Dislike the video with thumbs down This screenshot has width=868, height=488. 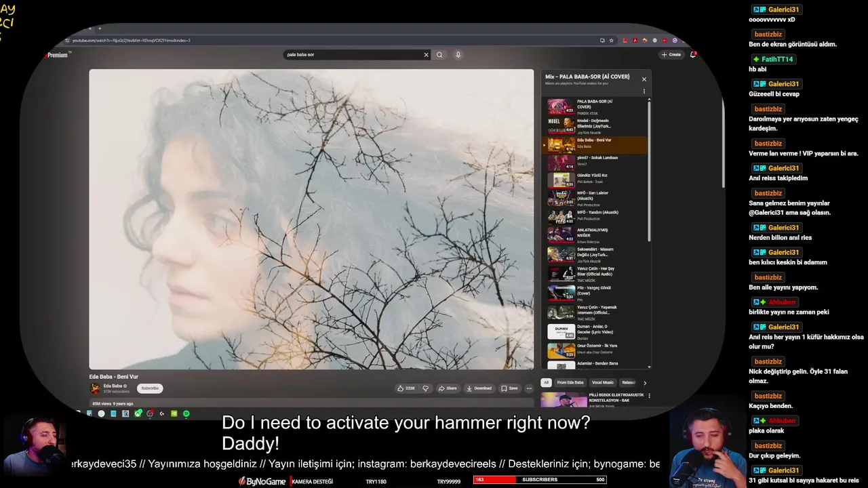click(426, 388)
